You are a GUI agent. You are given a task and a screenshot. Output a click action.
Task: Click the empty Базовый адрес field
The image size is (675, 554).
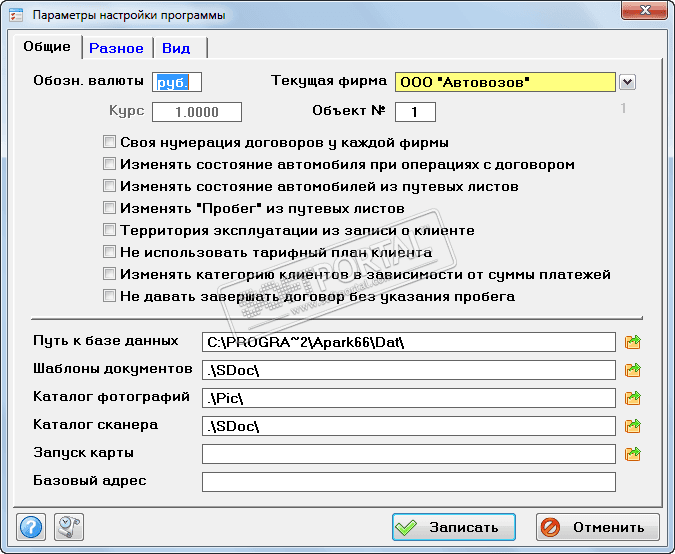pyautogui.click(x=409, y=482)
